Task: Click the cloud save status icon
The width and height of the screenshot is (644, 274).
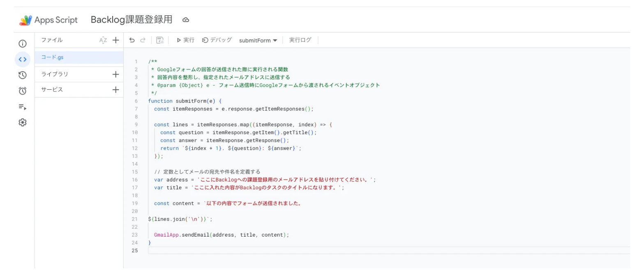Action: [186, 20]
